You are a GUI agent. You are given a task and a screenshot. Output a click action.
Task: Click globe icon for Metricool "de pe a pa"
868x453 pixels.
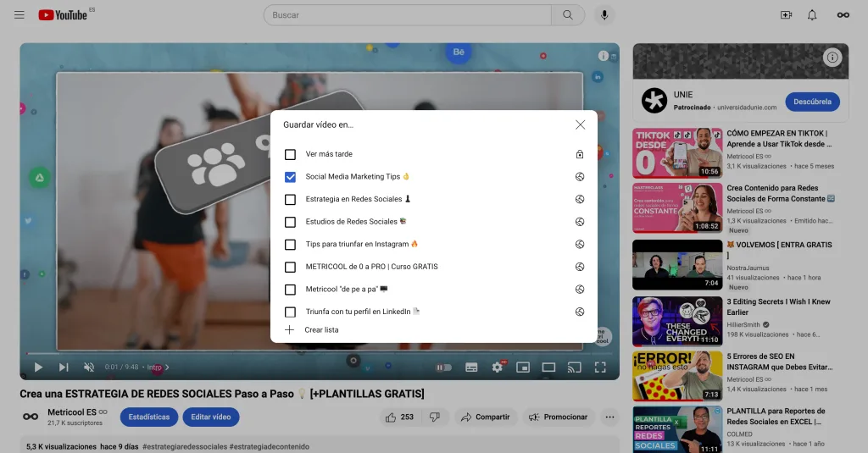click(x=580, y=290)
